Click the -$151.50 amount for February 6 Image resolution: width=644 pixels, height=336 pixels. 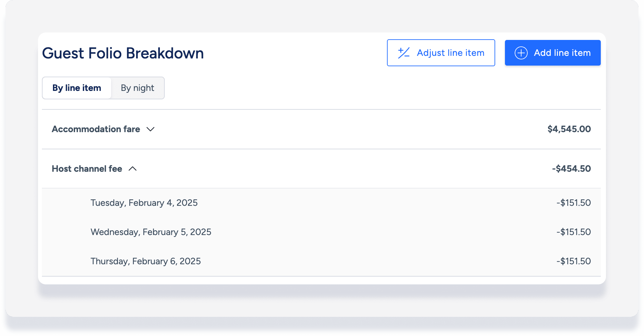(574, 261)
